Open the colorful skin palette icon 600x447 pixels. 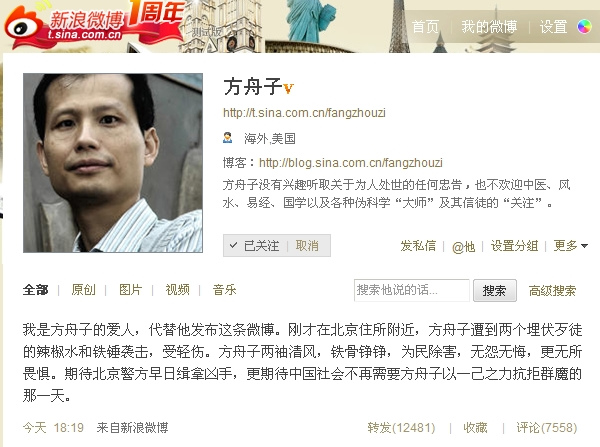[584, 26]
